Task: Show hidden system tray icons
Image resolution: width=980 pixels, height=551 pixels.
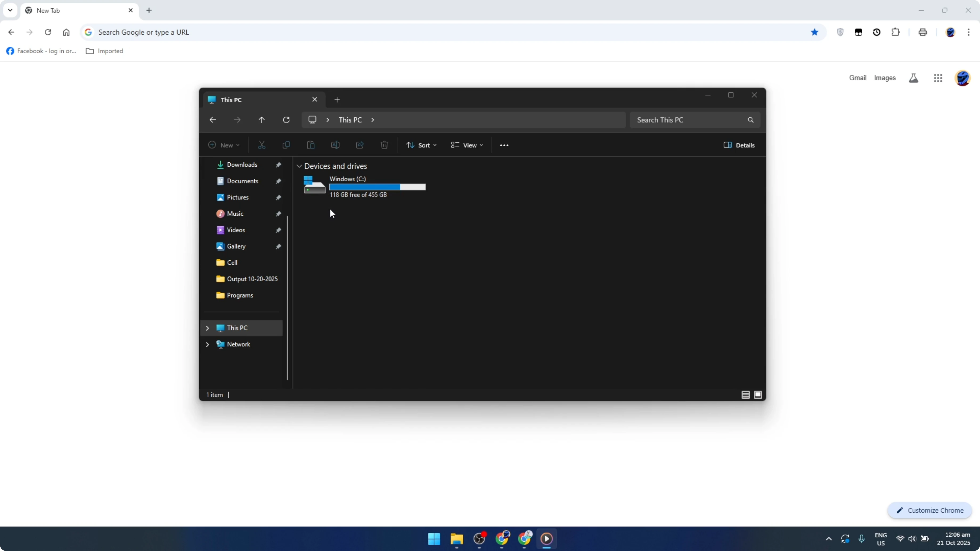Action: [x=829, y=539]
